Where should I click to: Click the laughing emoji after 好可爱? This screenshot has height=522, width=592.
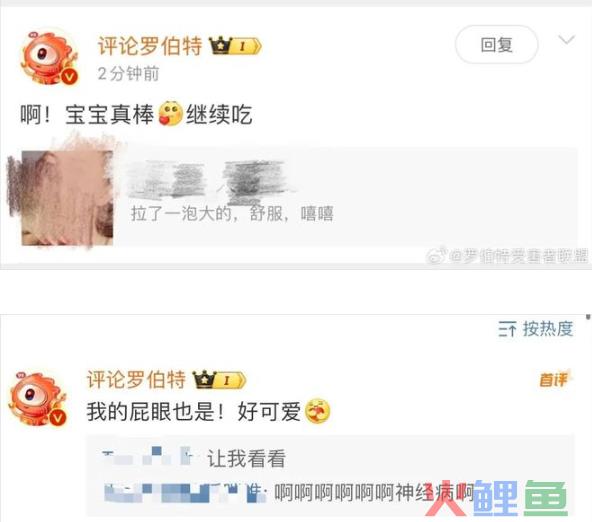(317, 411)
